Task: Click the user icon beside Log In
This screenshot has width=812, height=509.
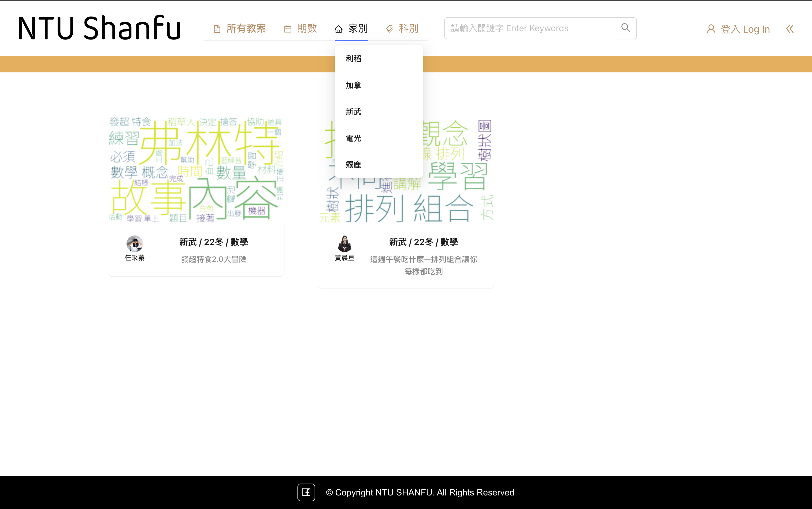Action: [x=711, y=29]
